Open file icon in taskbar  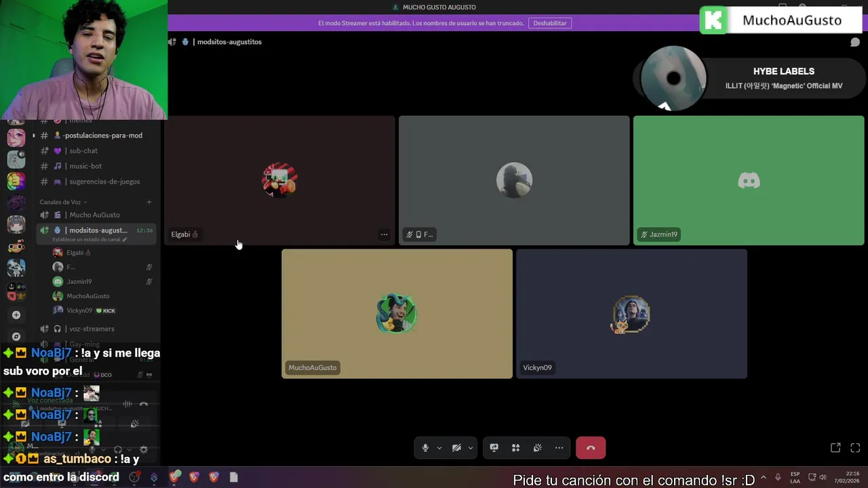pos(233,477)
